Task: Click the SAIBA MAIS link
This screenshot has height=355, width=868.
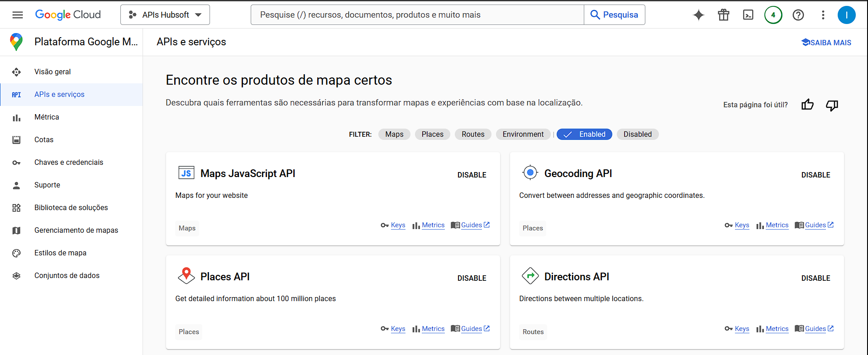Action: (826, 43)
